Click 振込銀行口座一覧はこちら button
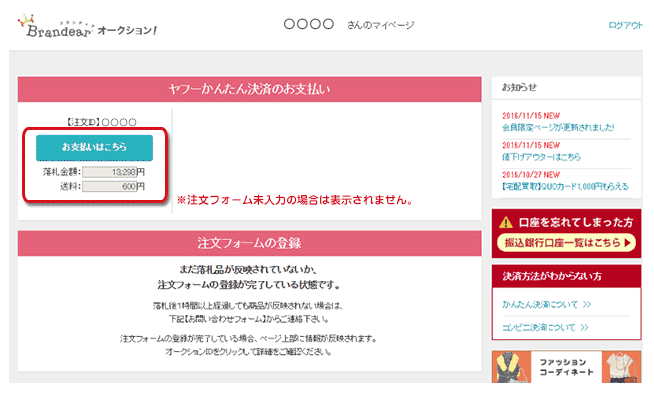Viewport: 654px width, 393px height. [566, 243]
